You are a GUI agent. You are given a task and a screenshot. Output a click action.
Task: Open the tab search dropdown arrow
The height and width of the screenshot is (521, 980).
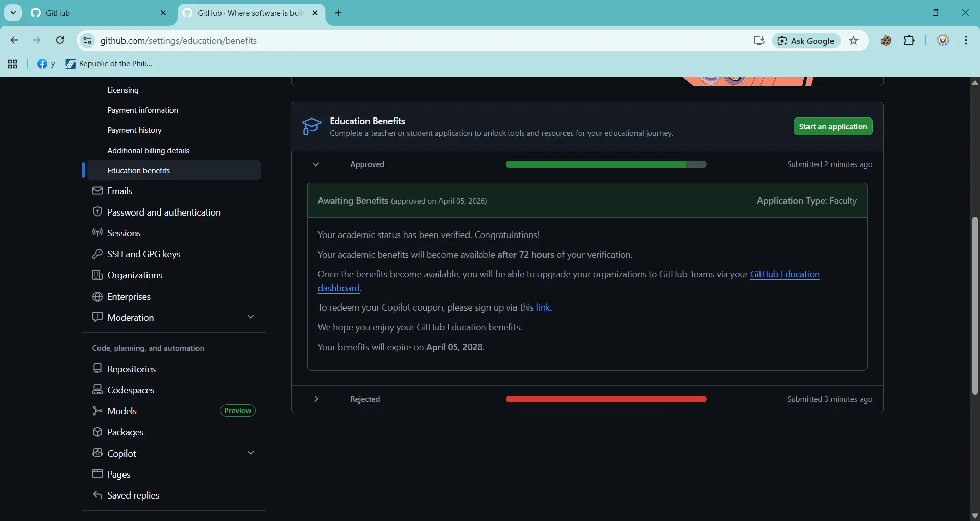point(13,13)
